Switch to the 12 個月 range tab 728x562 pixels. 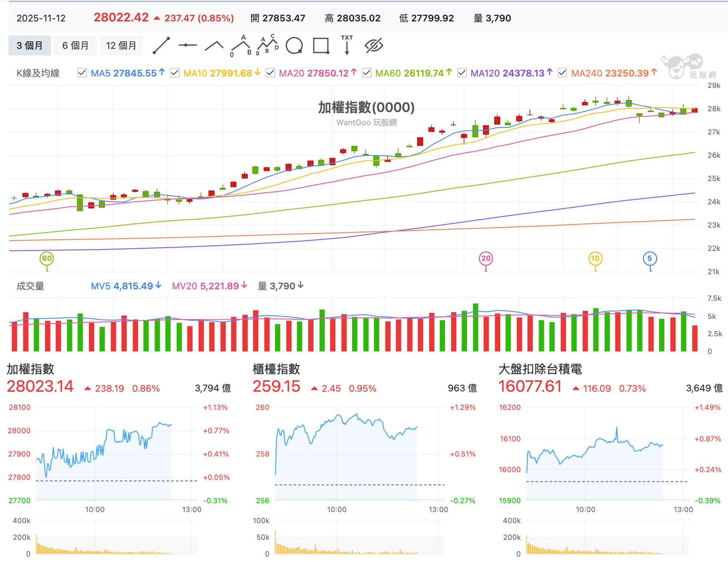click(121, 45)
